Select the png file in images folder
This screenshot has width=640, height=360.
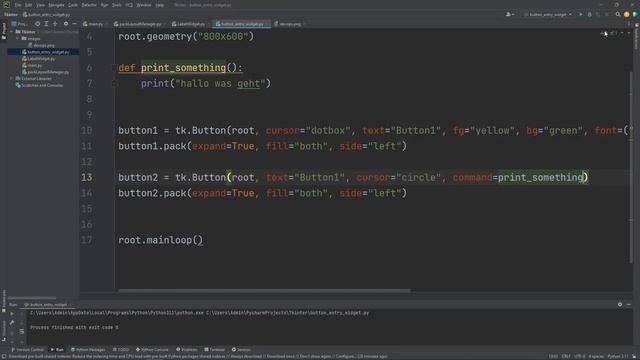point(42,45)
